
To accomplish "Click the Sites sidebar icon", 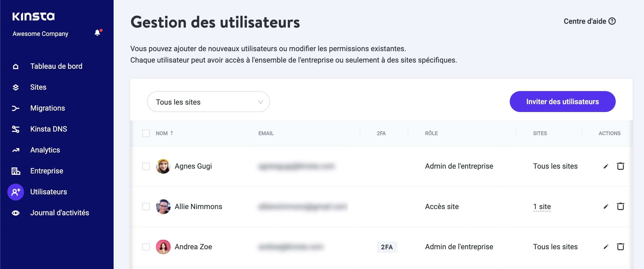I will (15, 87).
